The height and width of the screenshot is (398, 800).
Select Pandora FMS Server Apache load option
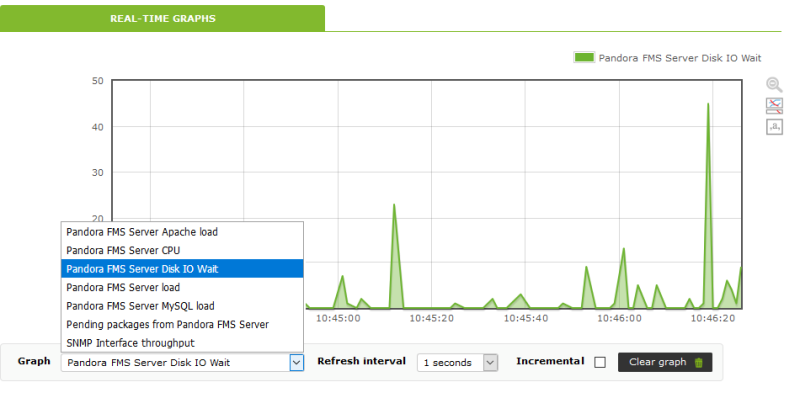point(182,232)
